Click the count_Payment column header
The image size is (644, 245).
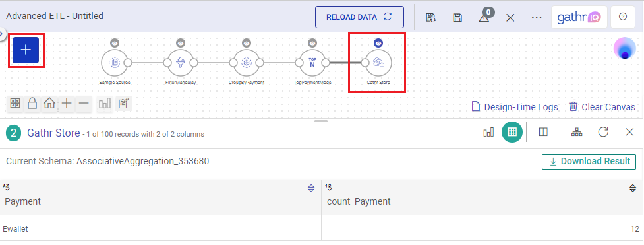pos(483,197)
